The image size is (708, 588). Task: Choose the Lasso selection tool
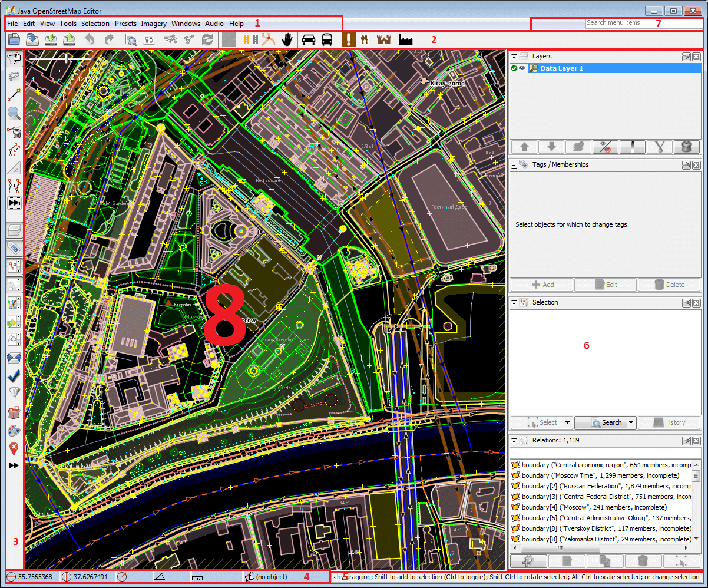(x=14, y=75)
